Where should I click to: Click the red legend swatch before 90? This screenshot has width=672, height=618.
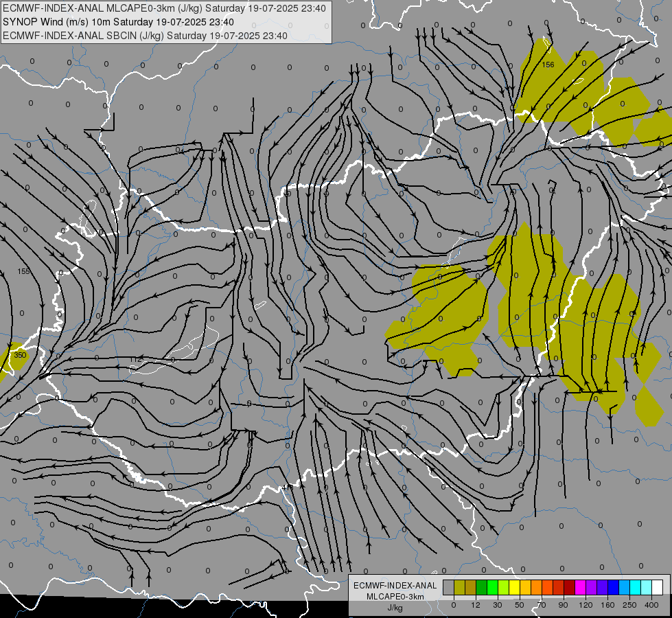[559, 587]
